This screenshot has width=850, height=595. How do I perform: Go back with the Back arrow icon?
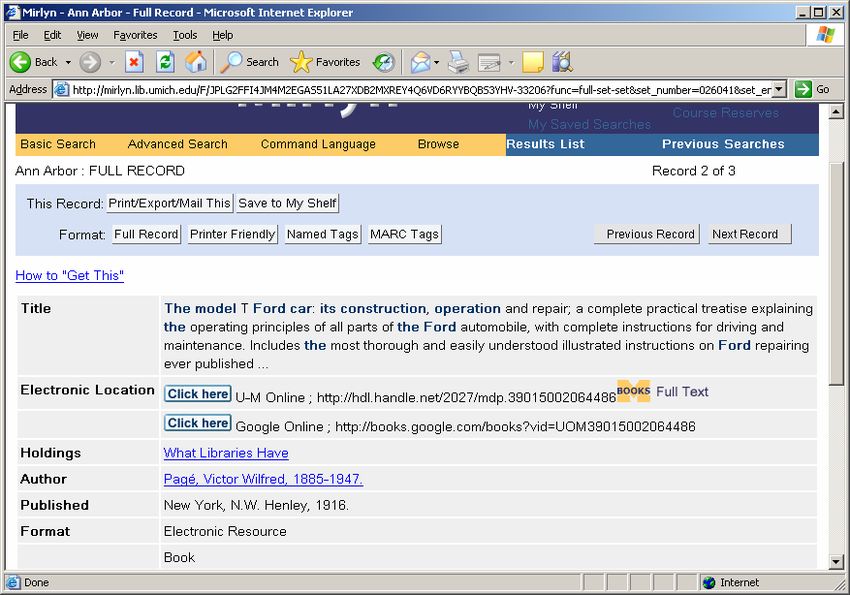(20, 62)
